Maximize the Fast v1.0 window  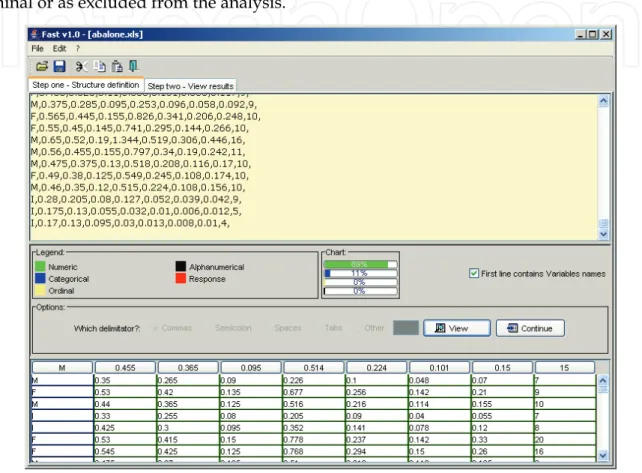tap(592, 34)
